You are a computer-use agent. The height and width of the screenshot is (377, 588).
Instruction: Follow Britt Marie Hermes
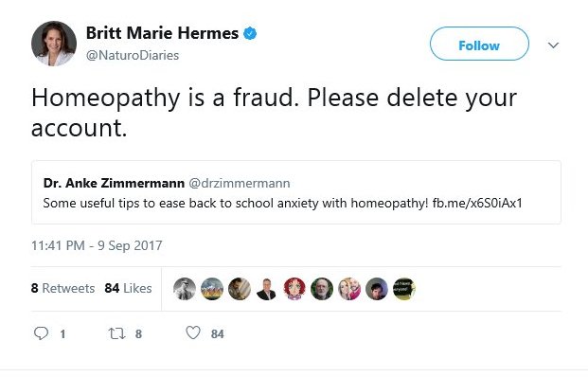[x=479, y=44]
